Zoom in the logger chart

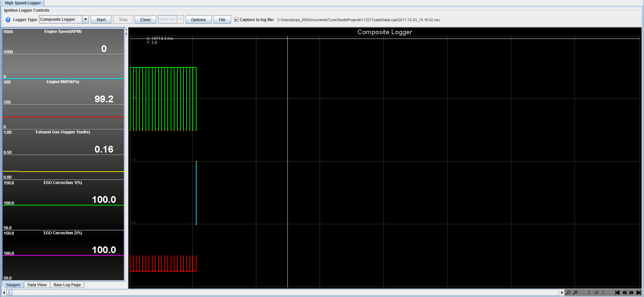tap(576, 293)
